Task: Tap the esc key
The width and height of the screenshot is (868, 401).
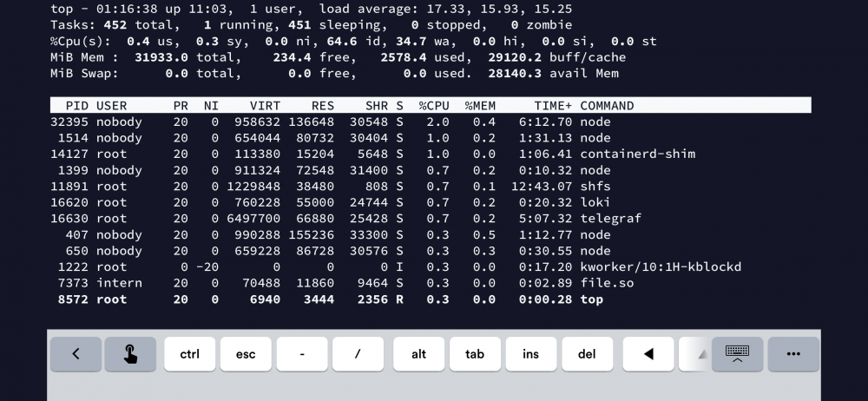Action: coord(246,354)
